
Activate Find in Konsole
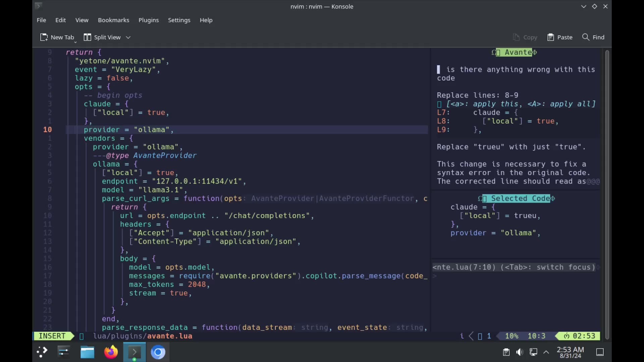(593, 37)
